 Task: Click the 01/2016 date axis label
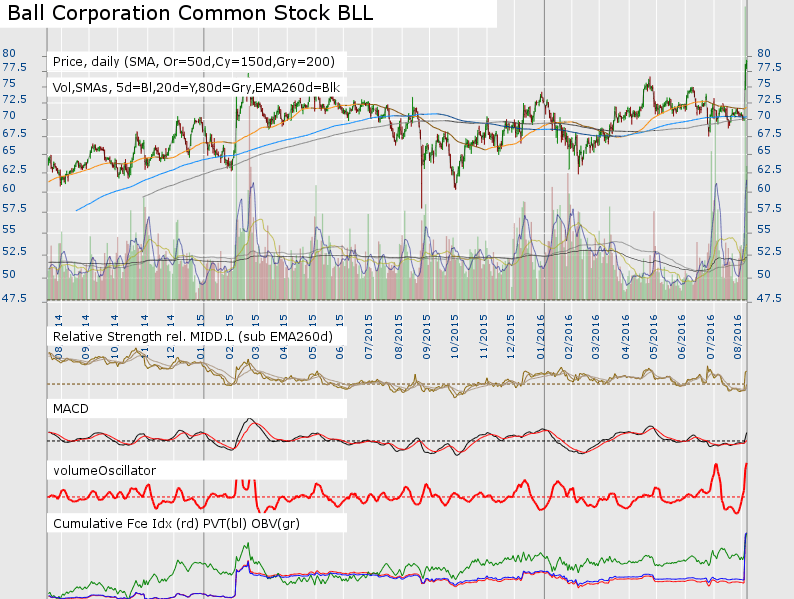click(540, 337)
